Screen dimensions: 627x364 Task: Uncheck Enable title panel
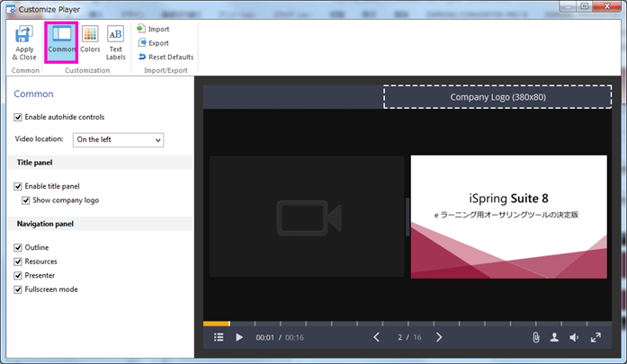pos(18,186)
